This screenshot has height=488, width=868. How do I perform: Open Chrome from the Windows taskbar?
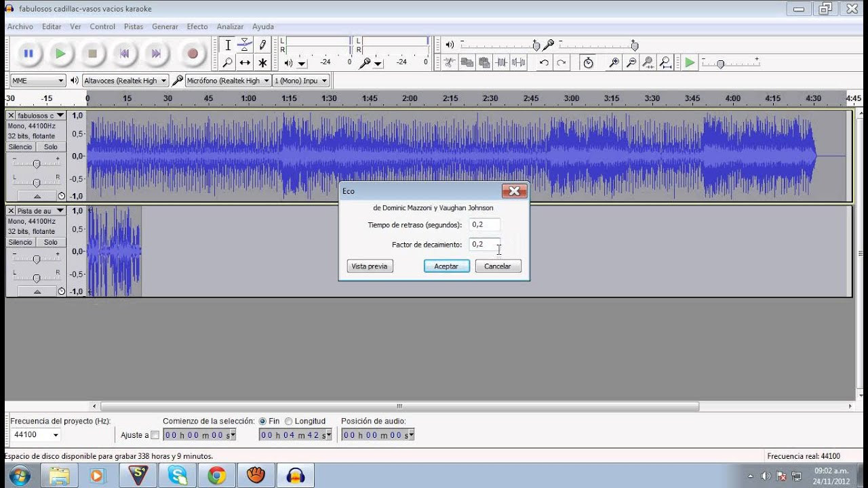coord(217,475)
